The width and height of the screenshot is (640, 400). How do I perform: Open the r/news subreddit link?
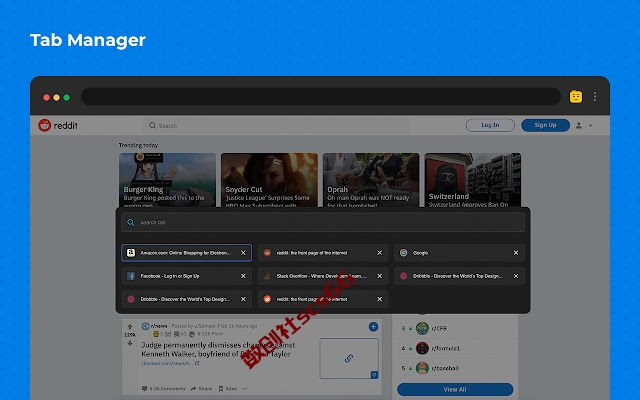(x=159, y=326)
